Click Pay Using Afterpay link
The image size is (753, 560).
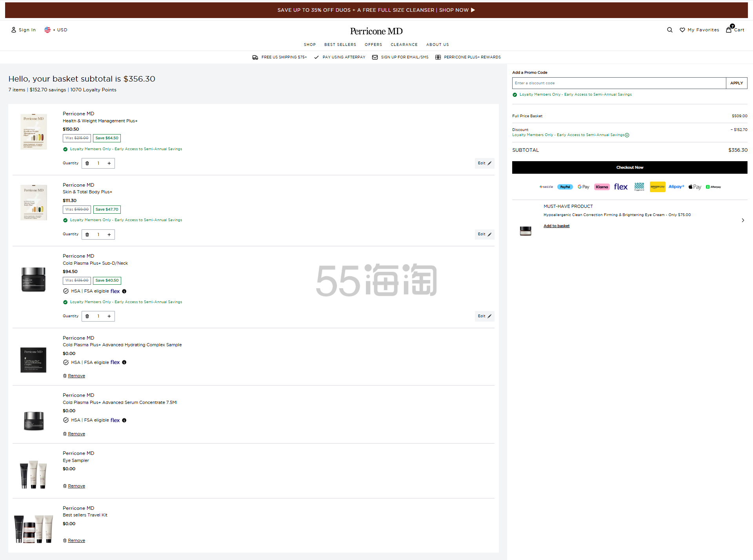coord(340,57)
